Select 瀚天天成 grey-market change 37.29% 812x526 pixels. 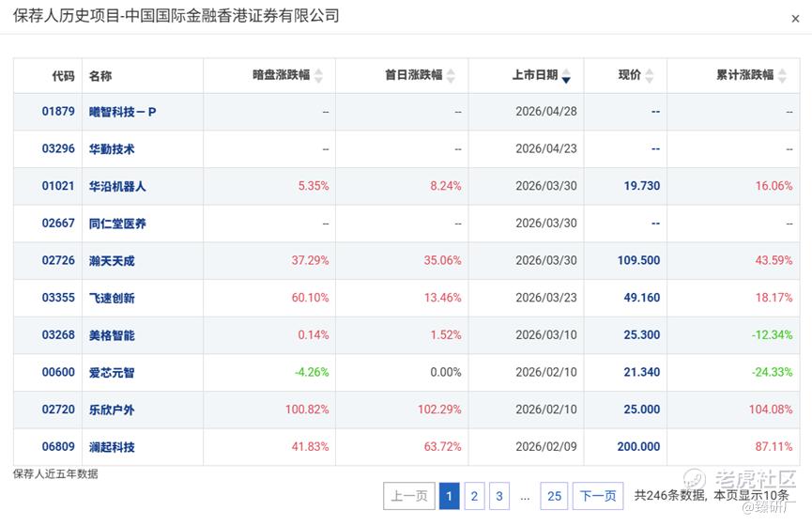click(x=310, y=261)
